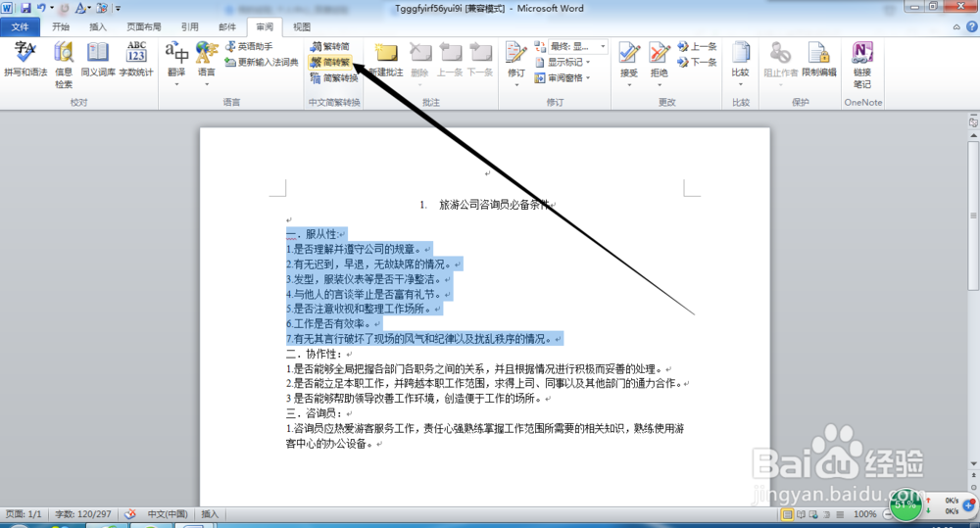Image resolution: width=980 pixels, height=528 pixels.
Task: Click Update IME Dictionary (更新输入法词典)
Action: (x=262, y=62)
